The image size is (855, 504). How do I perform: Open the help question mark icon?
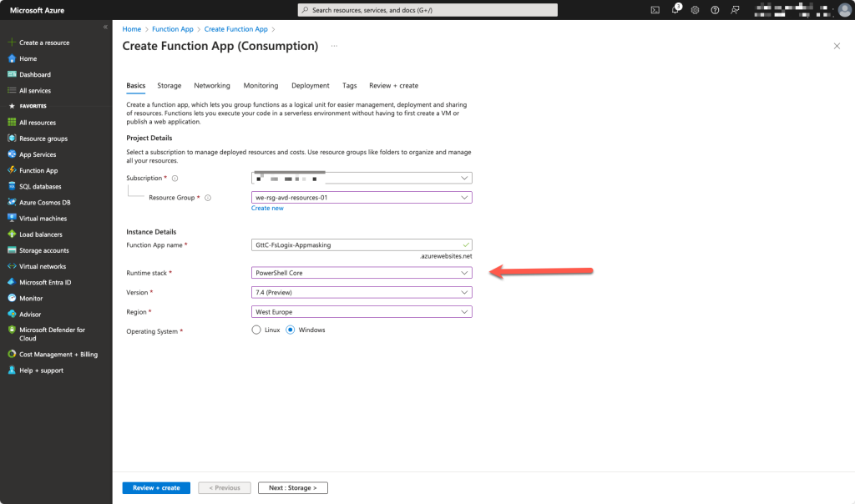click(x=715, y=10)
